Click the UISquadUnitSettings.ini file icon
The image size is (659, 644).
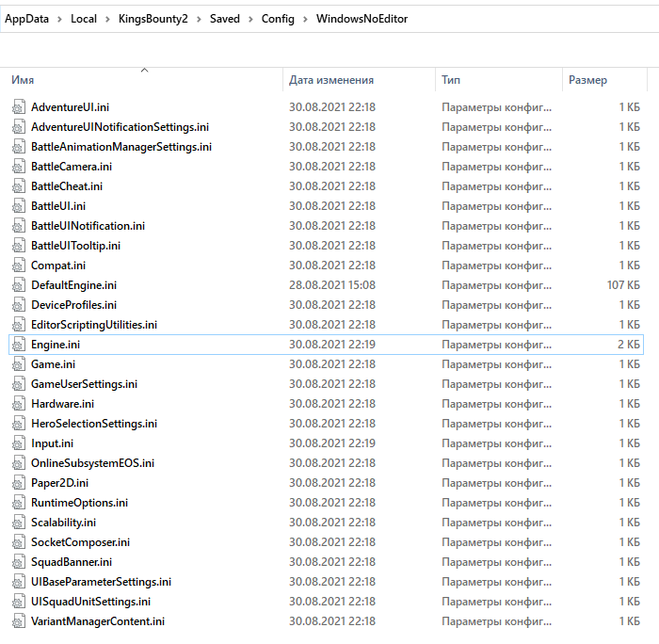(x=18, y=601)
